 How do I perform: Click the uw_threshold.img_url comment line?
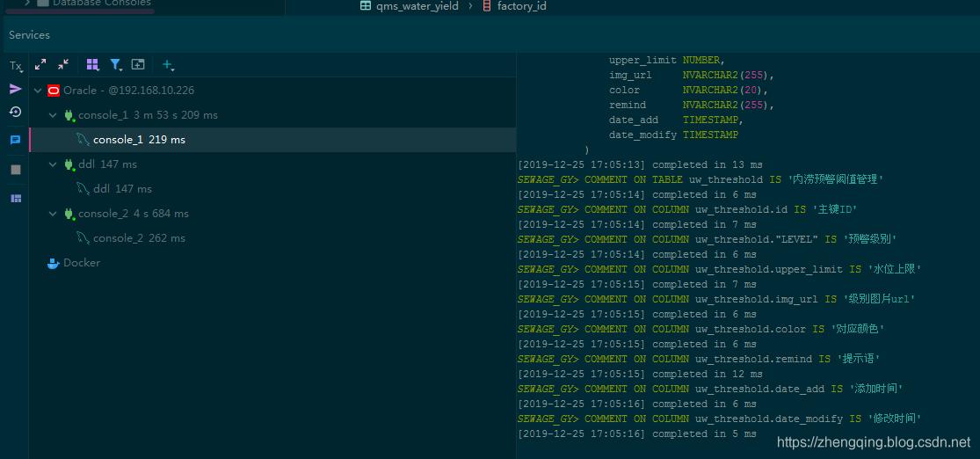[717, 299]
